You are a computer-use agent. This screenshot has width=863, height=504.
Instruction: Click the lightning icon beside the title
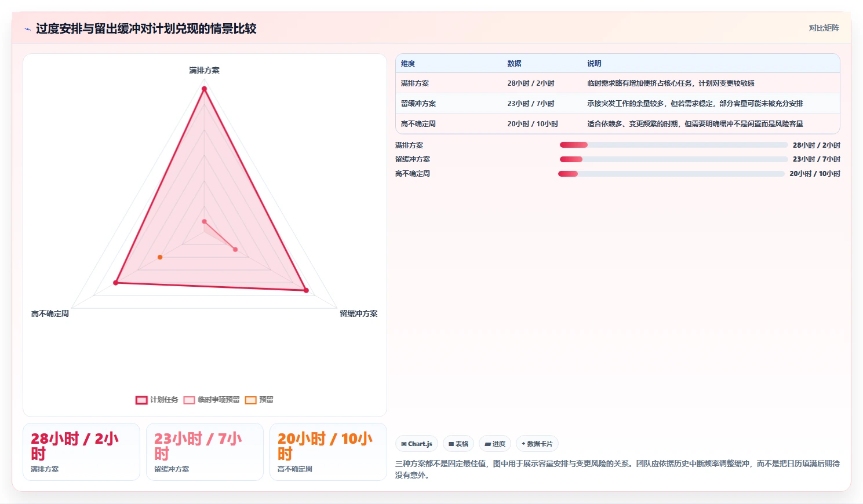point(27,29)
